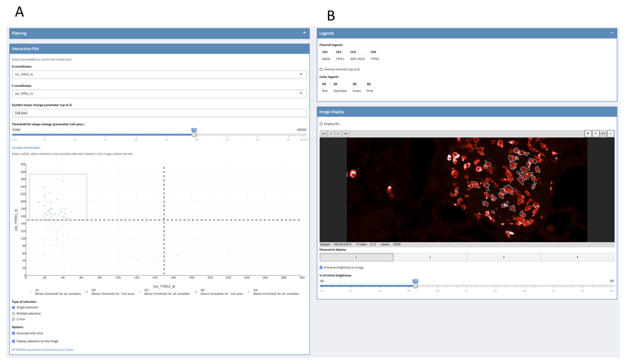Click the fit-to-view icon in image toolbar

click(612, 133)
